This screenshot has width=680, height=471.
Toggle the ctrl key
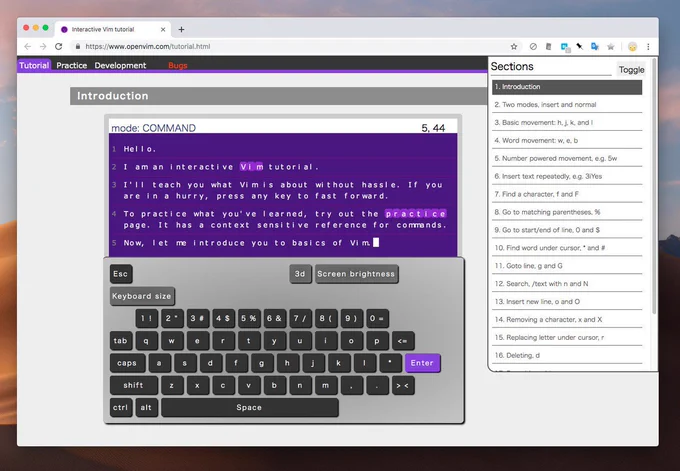121,408
